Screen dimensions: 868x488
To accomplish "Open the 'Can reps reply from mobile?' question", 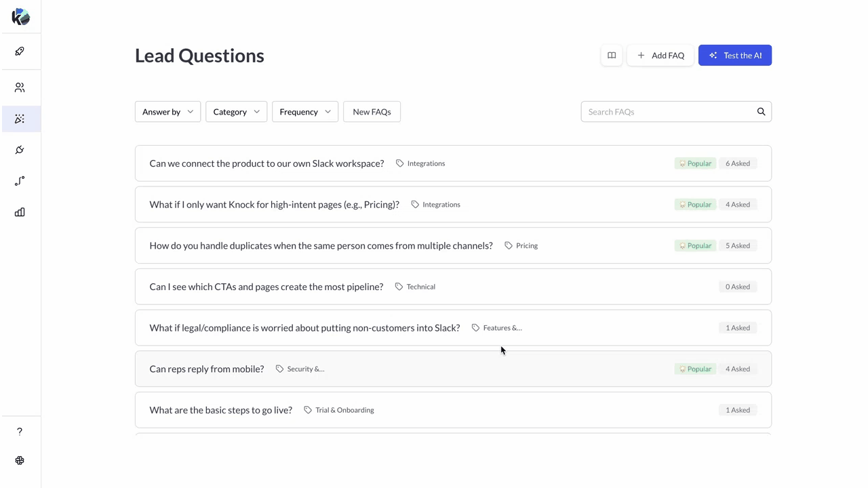I will pyautogui.click(x=207, y=369).
